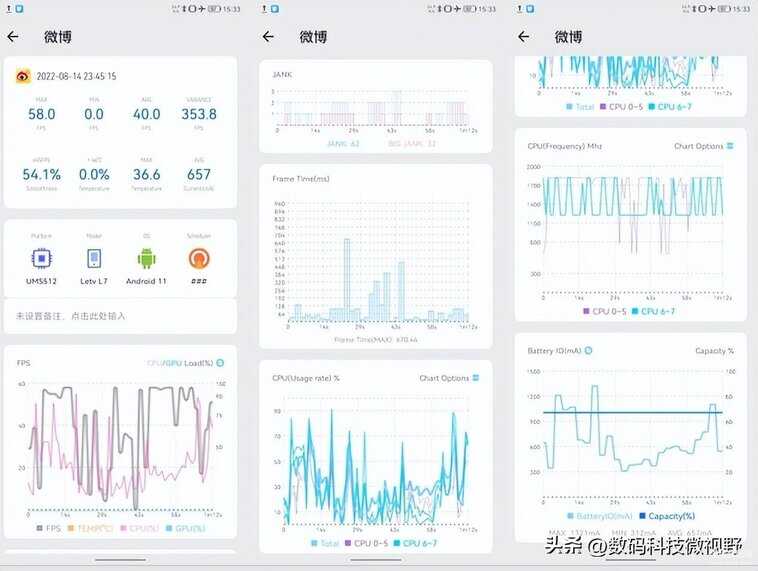Select the 54.1% smoothness value
The height and width of the screenshot is (571, 758).
42,174
